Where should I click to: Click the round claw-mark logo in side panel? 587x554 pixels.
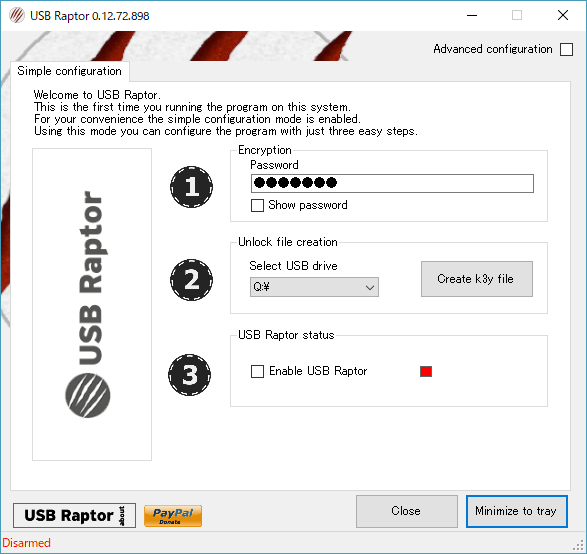pyautogui.click(x=88, y=395)
